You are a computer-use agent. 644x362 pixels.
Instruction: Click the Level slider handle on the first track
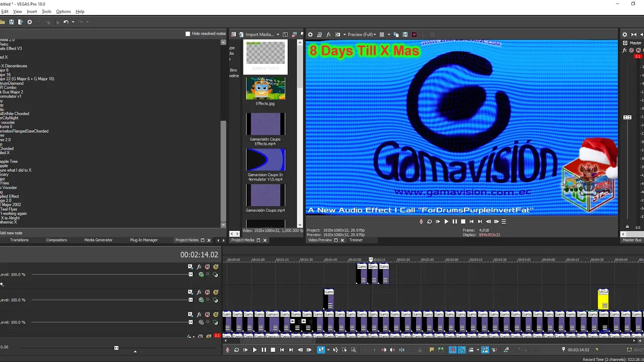click(190, 275)
